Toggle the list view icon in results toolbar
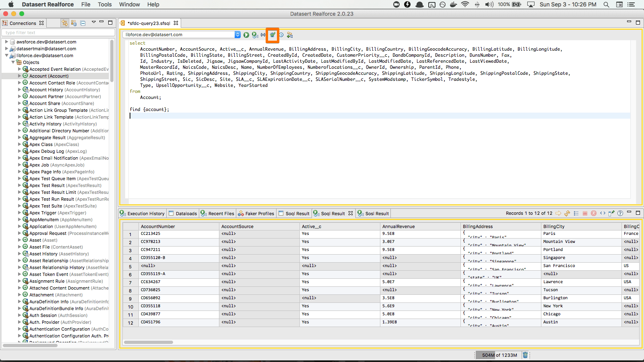Screen dimensions: 644x362 tap(576, 213)
